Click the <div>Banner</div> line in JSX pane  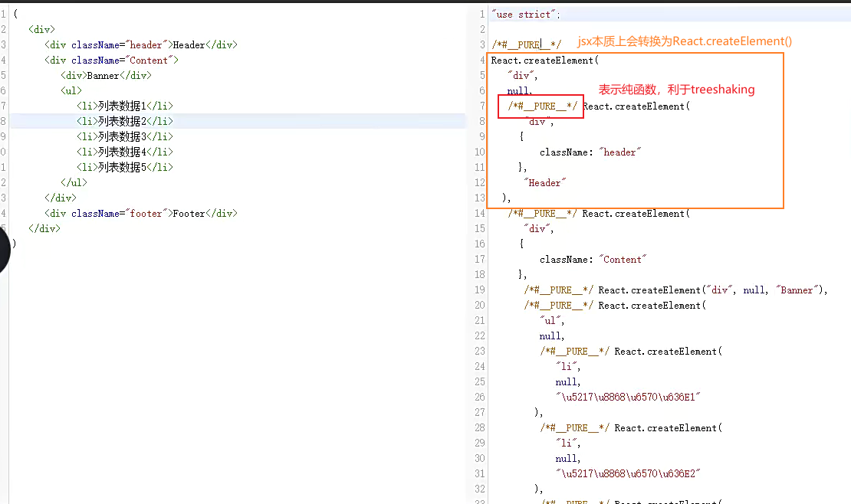pos(106,75)
